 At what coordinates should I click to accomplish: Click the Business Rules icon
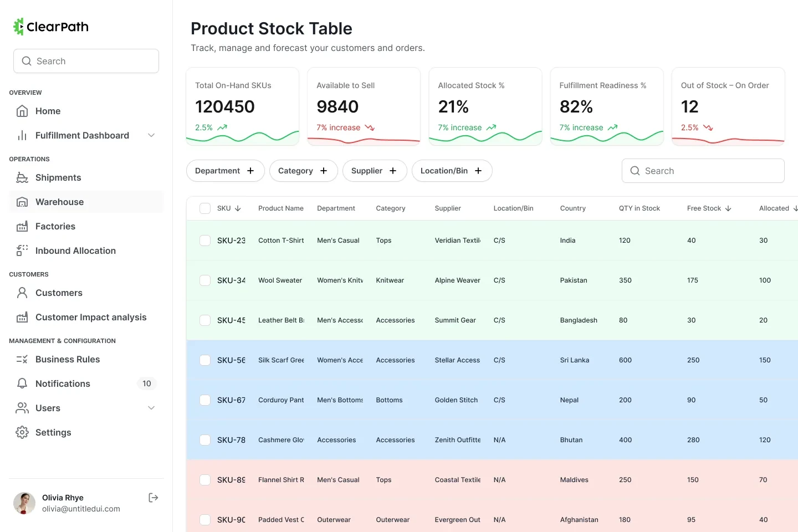(x=22, y=359)
